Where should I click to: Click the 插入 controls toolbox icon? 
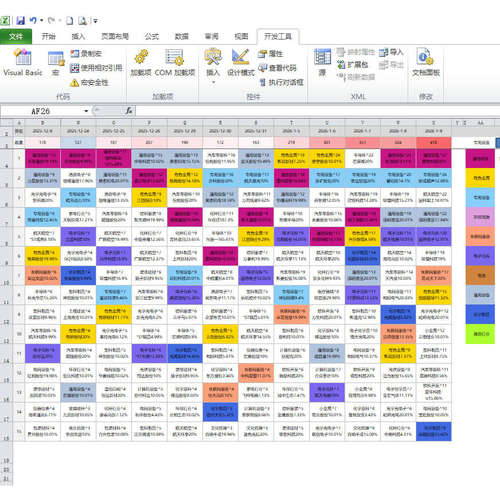[x=213, y=57]
